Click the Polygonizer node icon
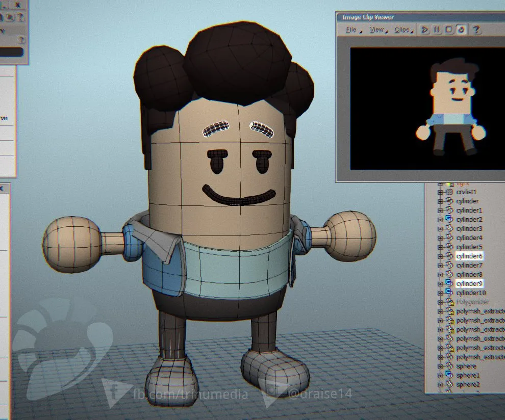 (449, 302)
